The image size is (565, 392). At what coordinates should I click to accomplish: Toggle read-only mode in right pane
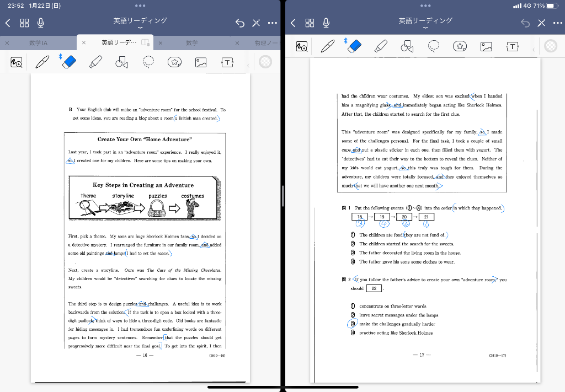[541, 23]
